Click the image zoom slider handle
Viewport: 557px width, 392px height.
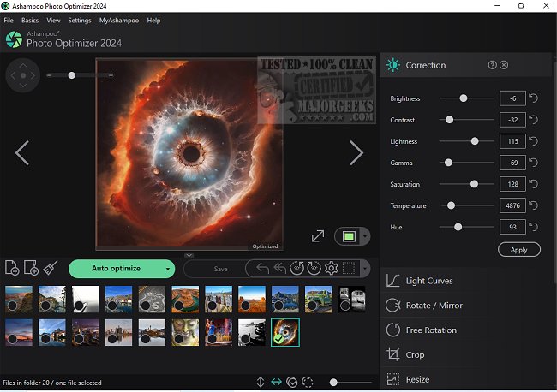coord(71,75)
